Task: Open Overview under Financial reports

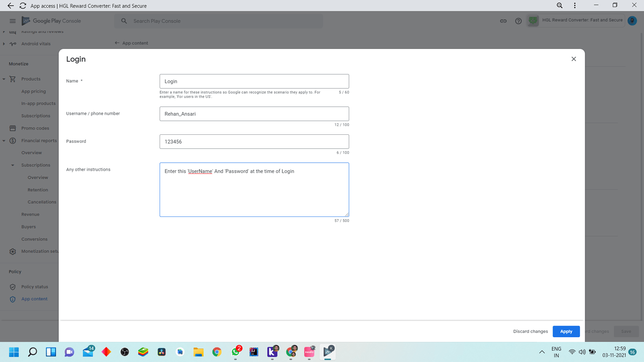Action: [x=31, y=153]
